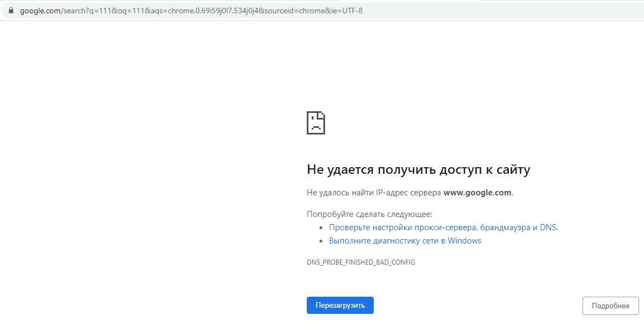
Task: Click the DNS_PROBE_FINISHED_BAD_CONFIG error code
Action: 361,262
